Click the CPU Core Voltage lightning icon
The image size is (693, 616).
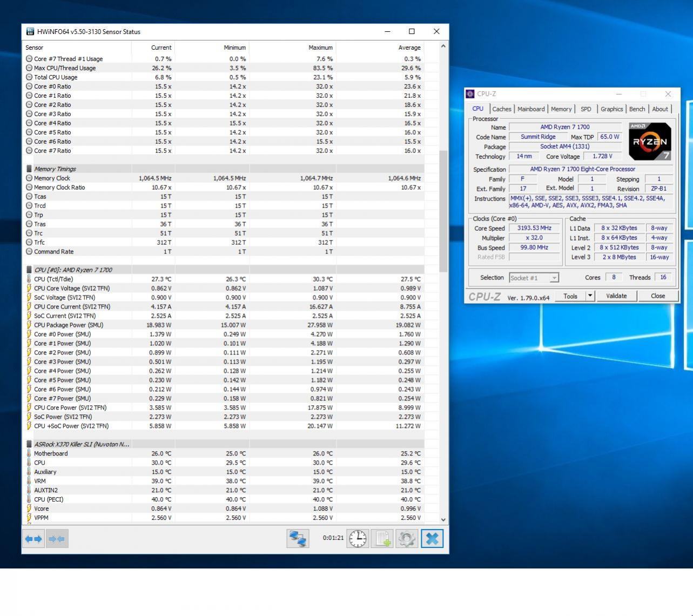[x=29, y=289]
